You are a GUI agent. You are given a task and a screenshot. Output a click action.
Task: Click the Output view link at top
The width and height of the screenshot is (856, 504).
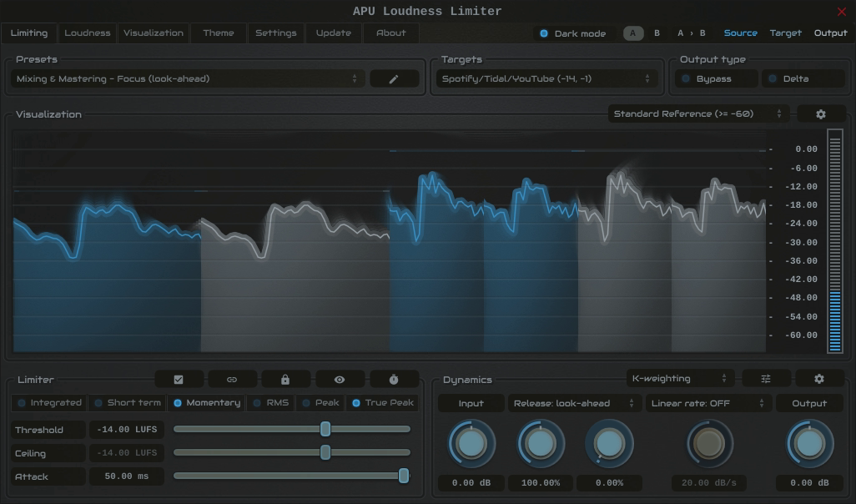(830, 33)
